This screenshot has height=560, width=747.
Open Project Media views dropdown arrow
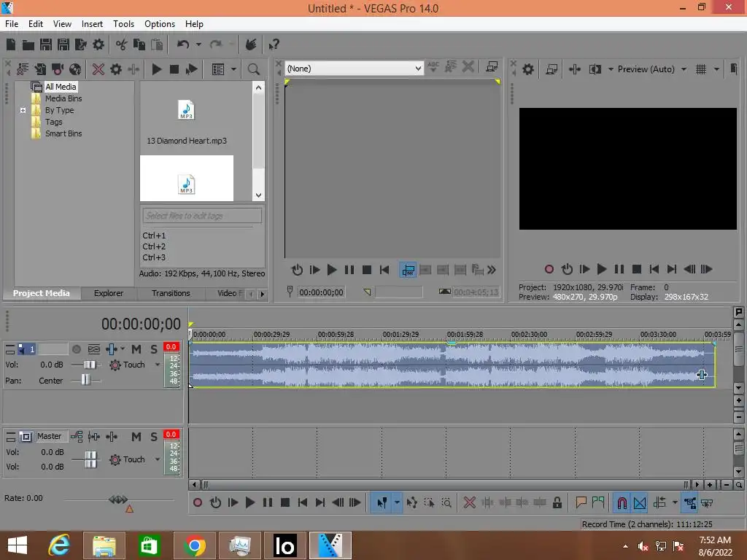coord(234,69)
